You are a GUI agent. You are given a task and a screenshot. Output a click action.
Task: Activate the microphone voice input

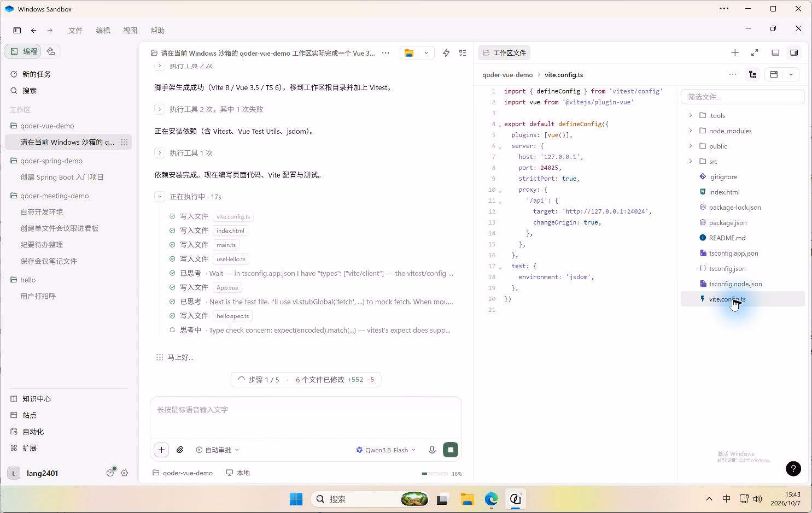click(432, 450)
